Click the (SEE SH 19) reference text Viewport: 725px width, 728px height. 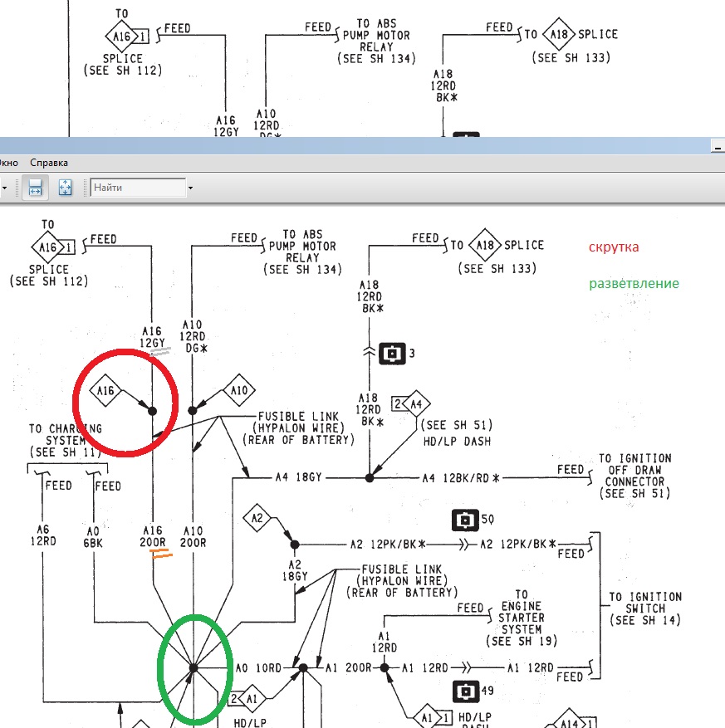[521, 641]
